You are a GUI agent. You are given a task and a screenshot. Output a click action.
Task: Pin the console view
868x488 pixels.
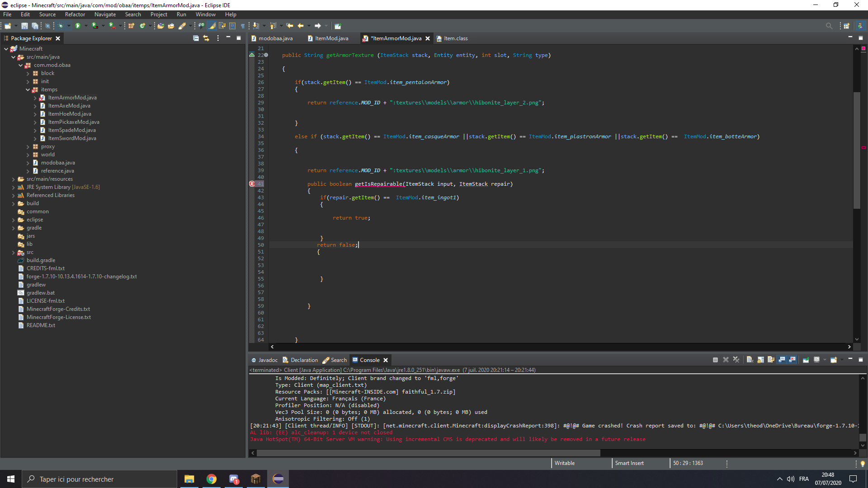tap(806, 360)
